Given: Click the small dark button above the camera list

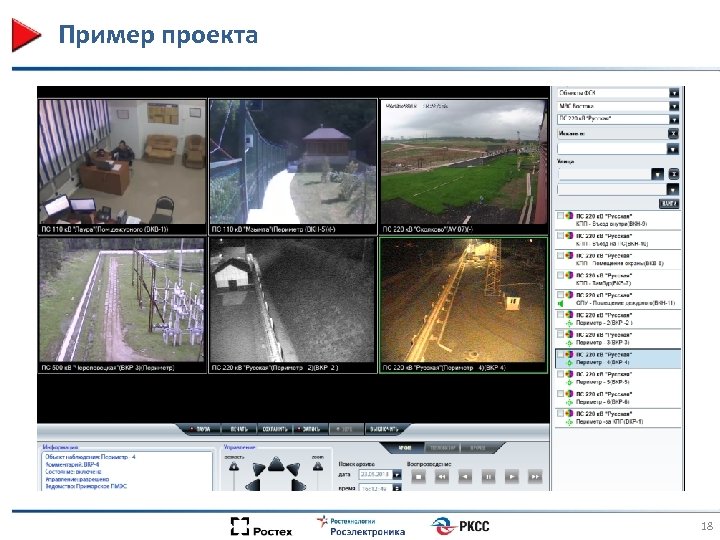Looking at the screenshot, I should tap(669, 203).
